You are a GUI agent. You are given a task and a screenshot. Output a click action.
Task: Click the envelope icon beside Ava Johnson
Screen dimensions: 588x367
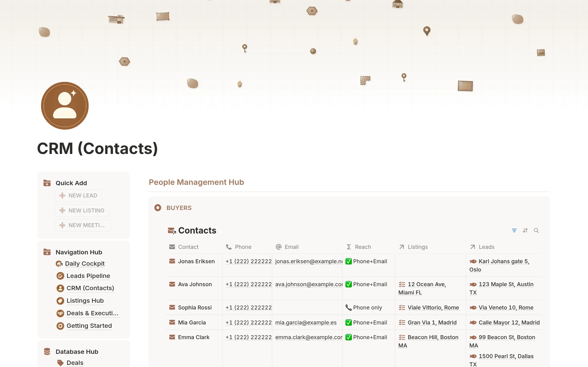pos(172,284)
